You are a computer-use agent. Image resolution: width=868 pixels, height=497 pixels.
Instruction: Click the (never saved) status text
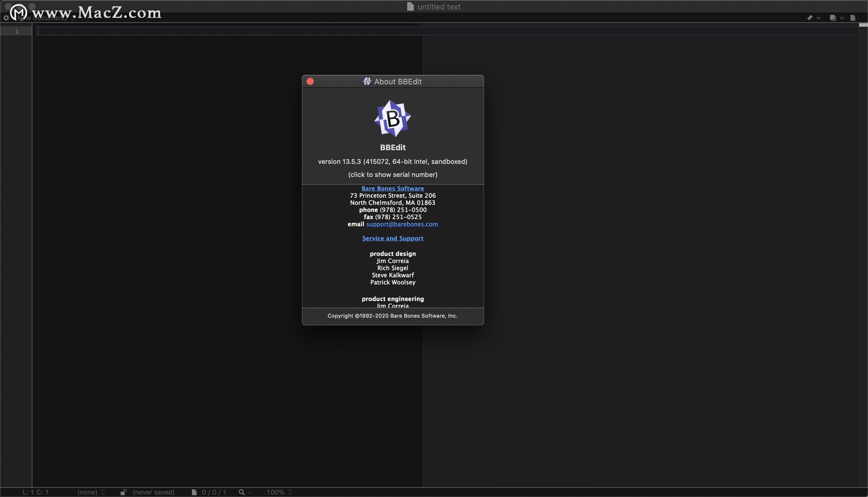point(154,492)
